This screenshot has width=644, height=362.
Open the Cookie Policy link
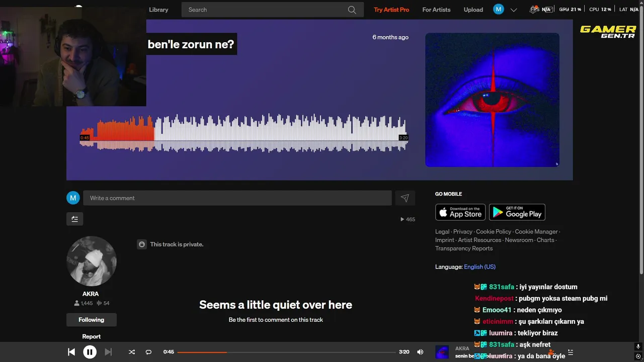494,232
